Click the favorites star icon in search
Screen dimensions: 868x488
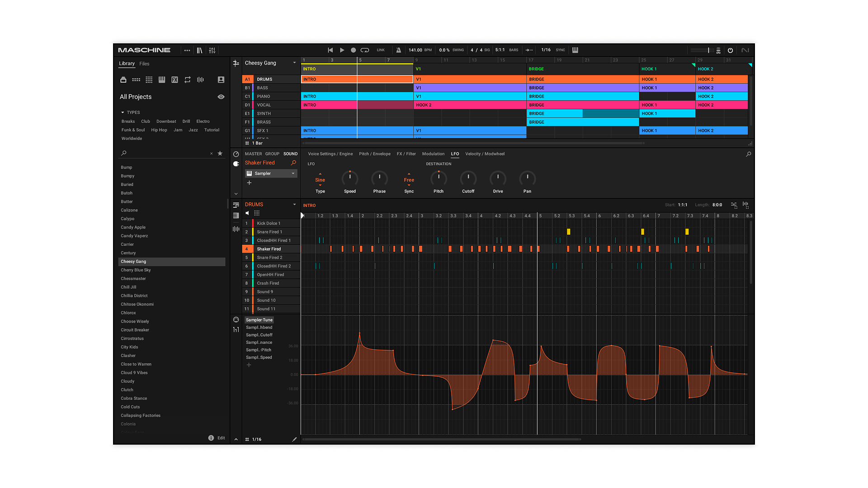click(220, 153)
